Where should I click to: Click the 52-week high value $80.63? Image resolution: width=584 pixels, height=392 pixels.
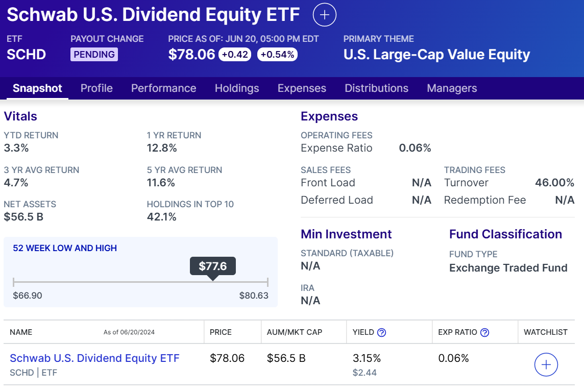click(x=254, y=296)
